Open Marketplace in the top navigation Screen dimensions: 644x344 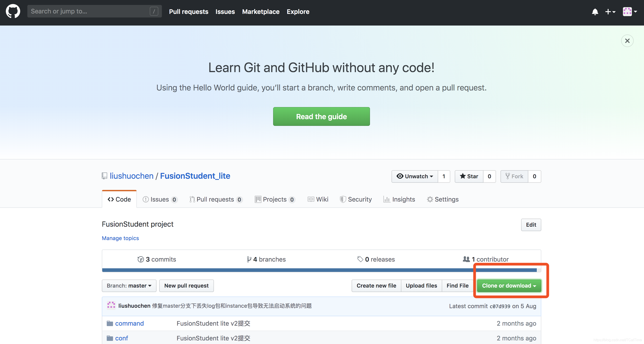[x=261, y=12]
